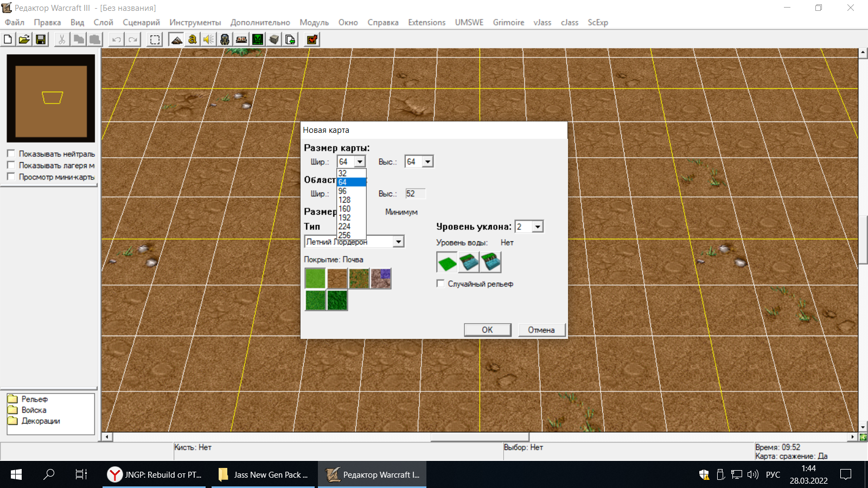Toggle the Показывать лагеря м checkbox

tap(11, 165)
